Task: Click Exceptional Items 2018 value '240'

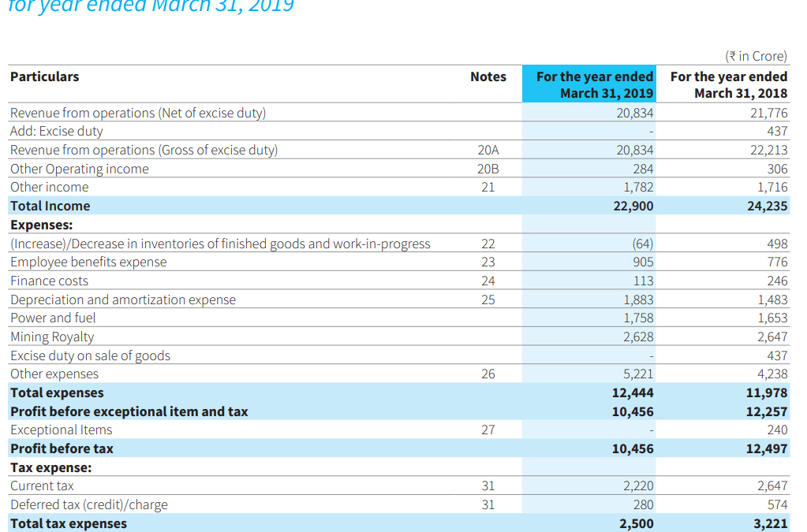Action: click(777, 430)
